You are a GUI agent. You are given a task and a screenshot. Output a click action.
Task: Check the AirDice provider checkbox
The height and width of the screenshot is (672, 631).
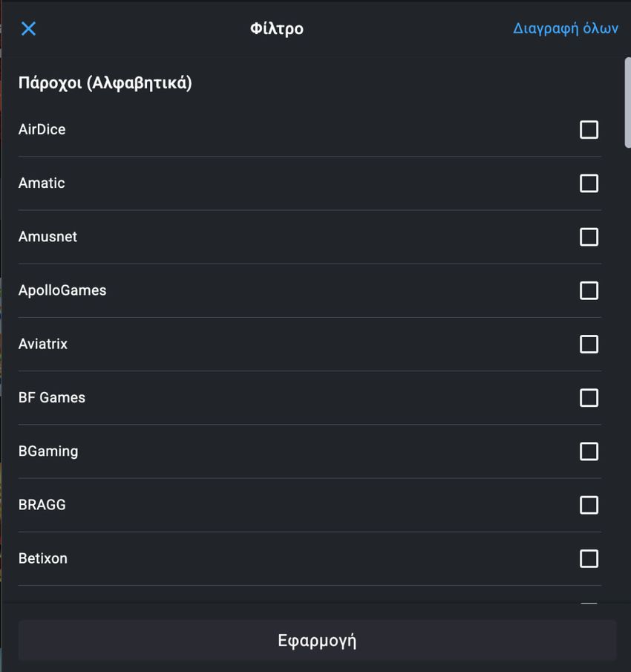click(x=589, y=129)
